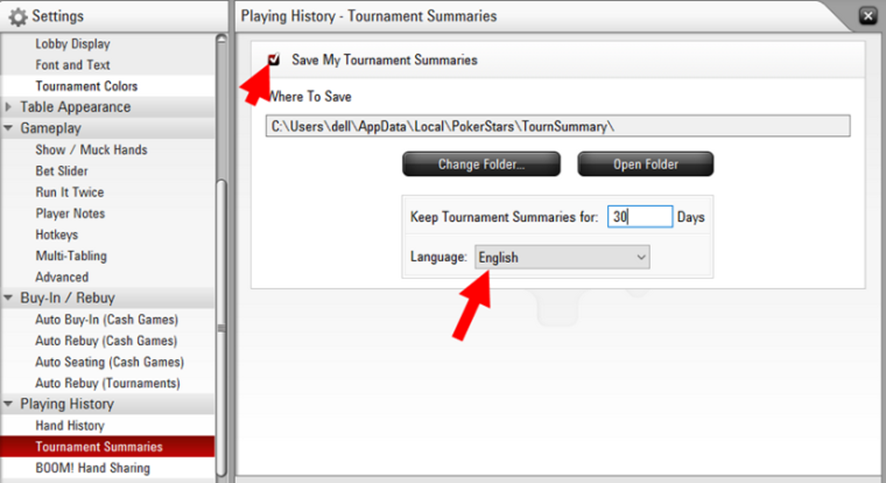Click the settings list scrollbar thumb
Screen dimensions: 886x483
tap(222, 328)
